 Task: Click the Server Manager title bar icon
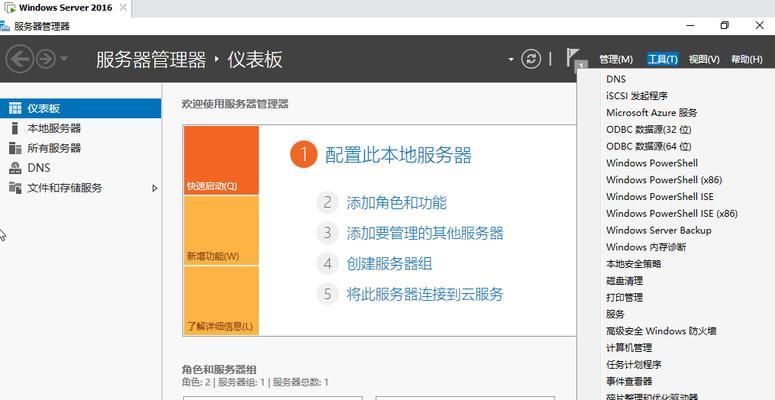[5, 26]
